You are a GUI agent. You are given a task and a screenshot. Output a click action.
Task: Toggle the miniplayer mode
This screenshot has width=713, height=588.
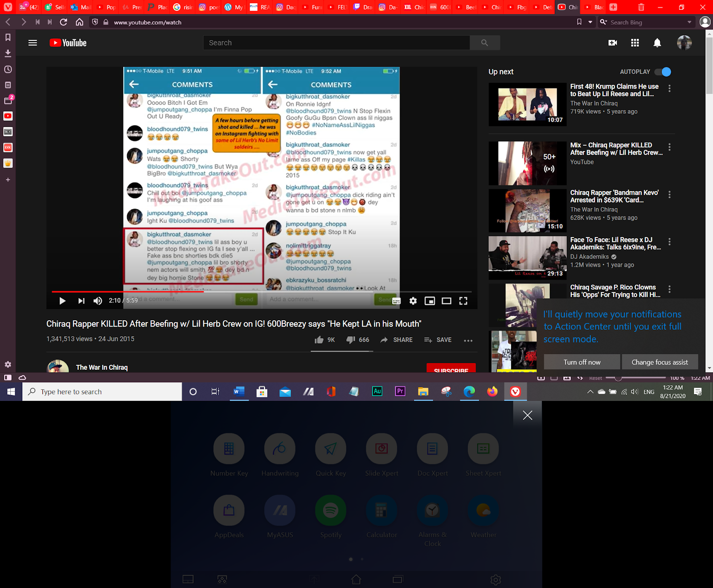pyautogui.click(x=430, y=301)
